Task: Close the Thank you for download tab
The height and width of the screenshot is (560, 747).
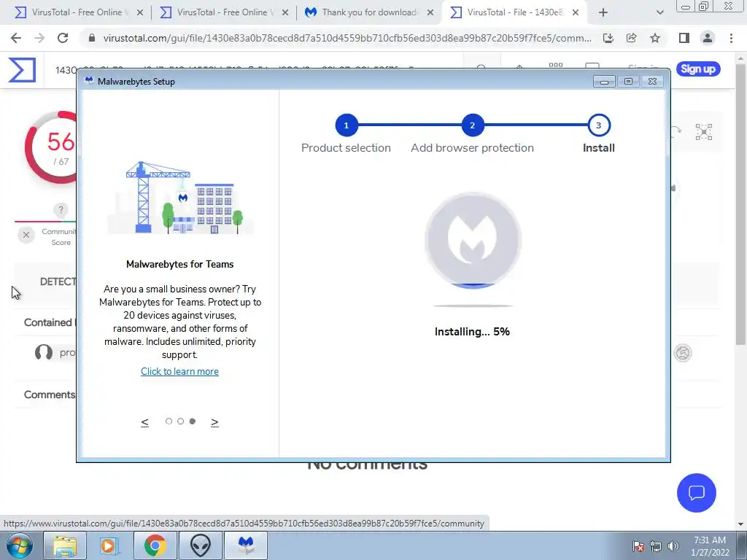Action: pos(430,13)
